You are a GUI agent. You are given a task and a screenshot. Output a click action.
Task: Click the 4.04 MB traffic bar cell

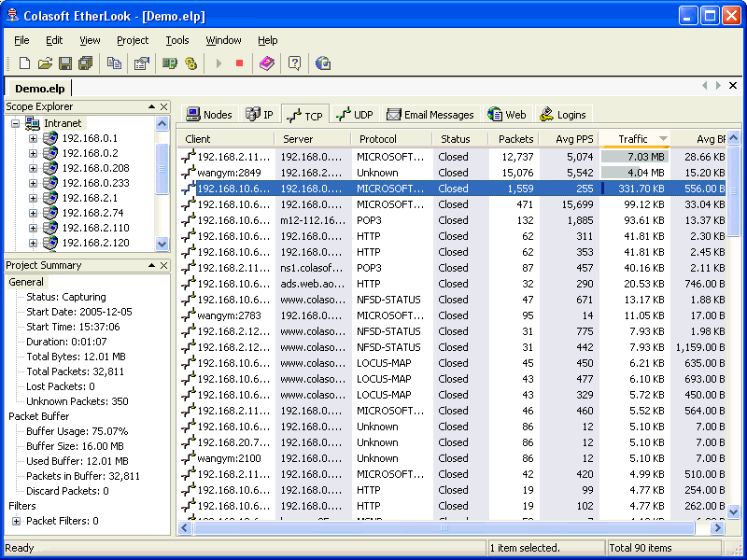(635, 173)
